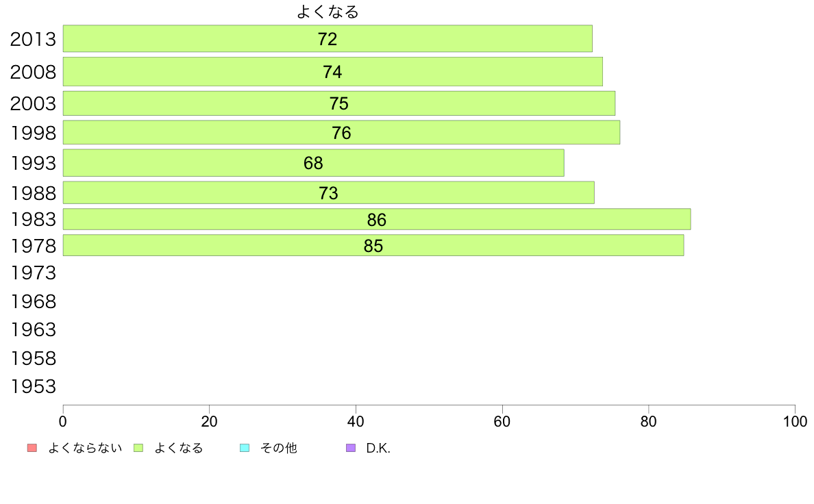
Task: Select the 2008 bar showing 74
Action: tap(333, 72)
